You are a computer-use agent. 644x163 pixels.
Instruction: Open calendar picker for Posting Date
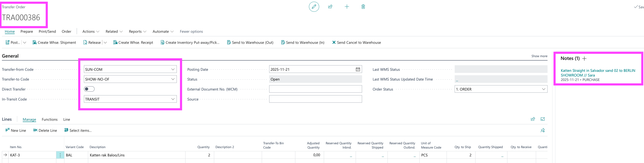coord(358,69)
